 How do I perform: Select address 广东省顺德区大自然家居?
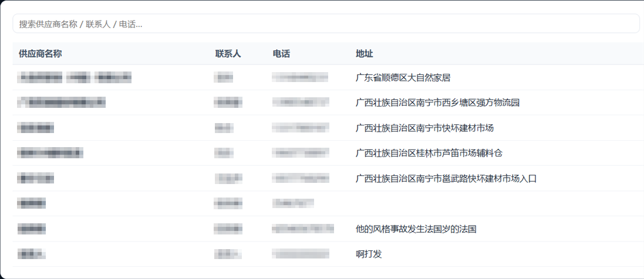[x=403, y=77]
